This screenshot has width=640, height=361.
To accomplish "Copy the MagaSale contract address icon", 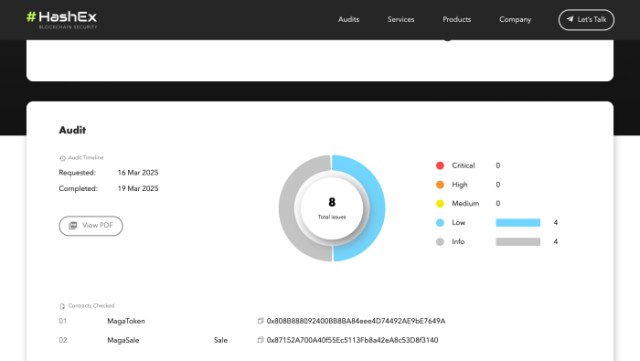I will pyautogui.click(x=260, y=340).
